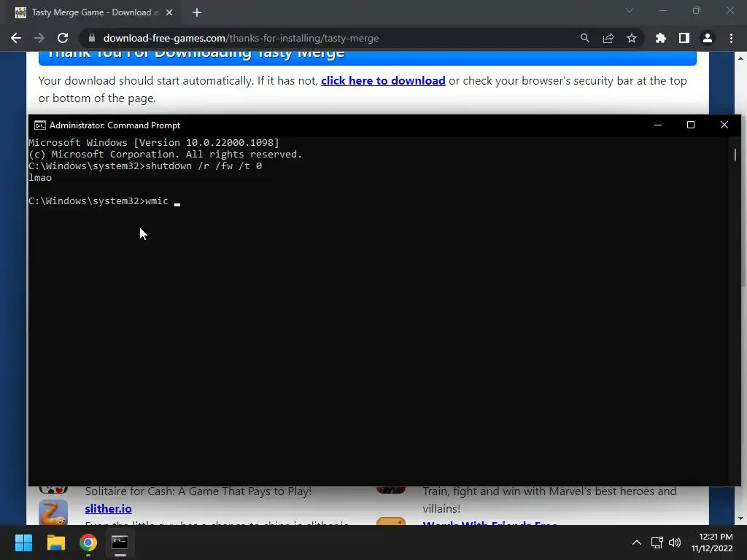Image resolution: width=747 pixels, height=560 pixels.
Task: Click the browser page scroll-up arrow
Action: [741, 58]
